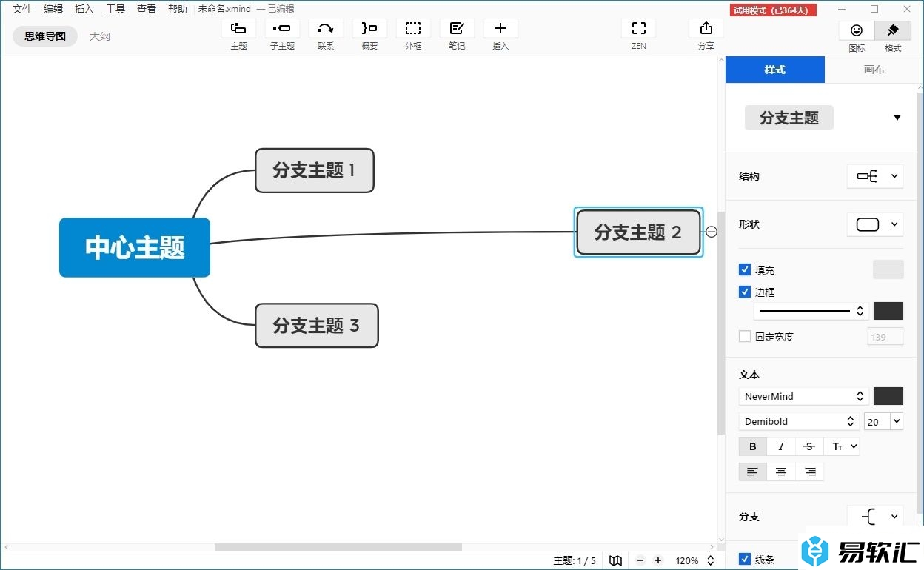Uncheck the 边框 border checkbox
This screenshot has height=570, width=924.
[745, 292]
